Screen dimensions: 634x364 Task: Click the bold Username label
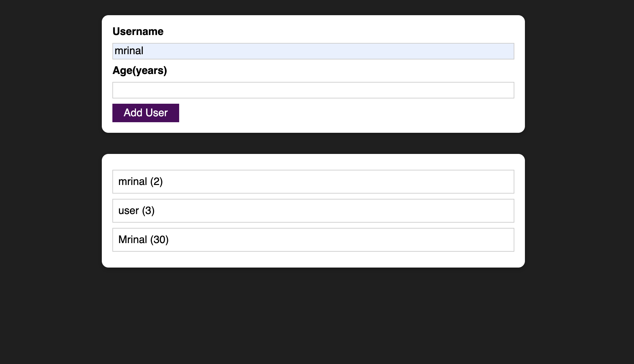(138, 31)
